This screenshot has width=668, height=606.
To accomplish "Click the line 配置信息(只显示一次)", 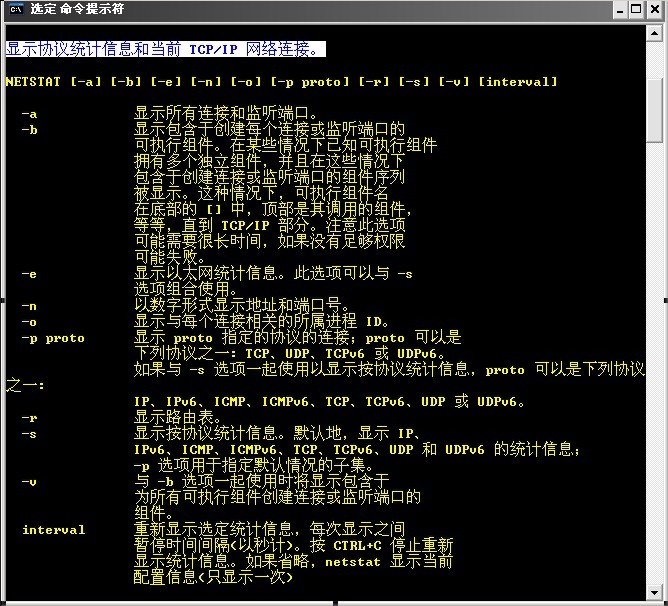I will coord(213,577).
